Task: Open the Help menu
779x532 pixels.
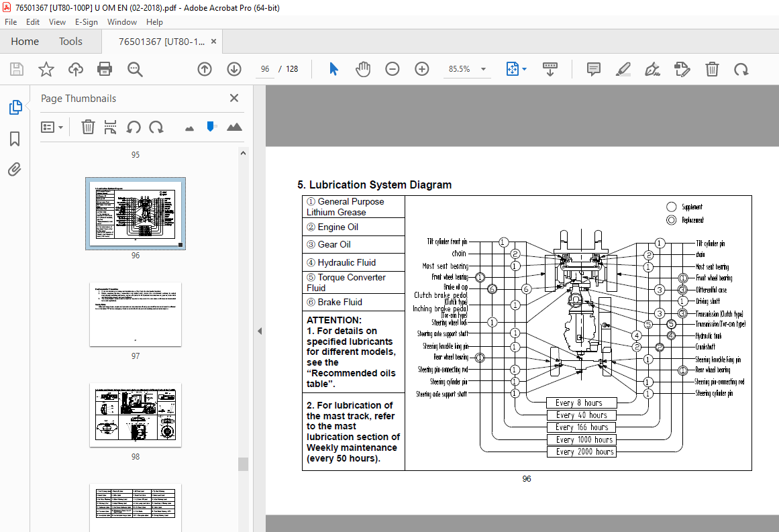Action: [154, 22]
